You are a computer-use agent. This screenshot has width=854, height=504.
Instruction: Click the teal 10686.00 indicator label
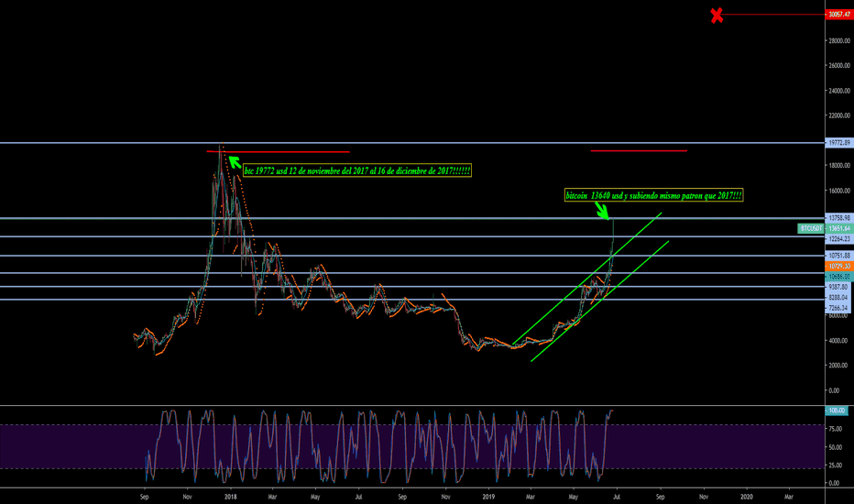(x=839, y=277)
